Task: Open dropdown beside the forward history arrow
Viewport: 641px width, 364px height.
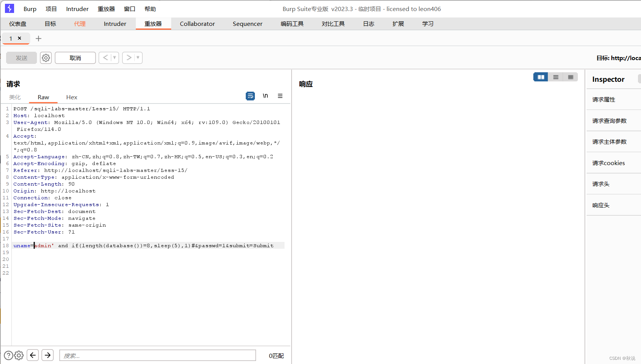Action: pyautogui.click(x=138, y=57)
